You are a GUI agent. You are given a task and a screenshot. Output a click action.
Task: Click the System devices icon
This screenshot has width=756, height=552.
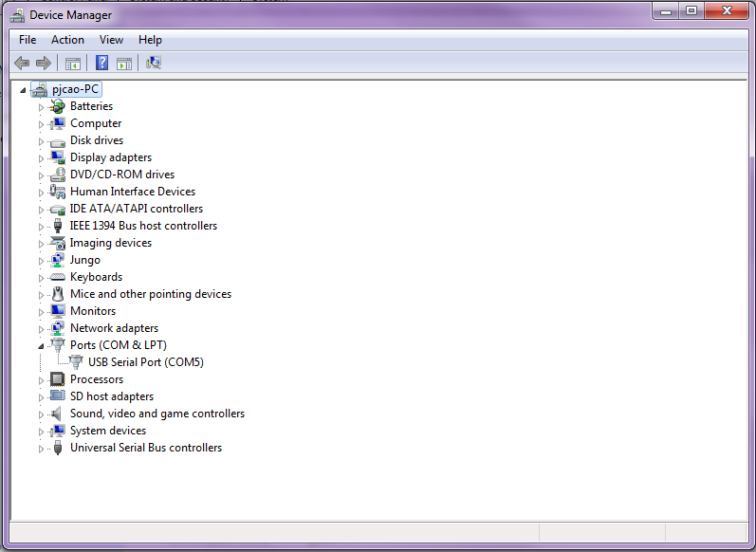click(x=57, y=431)
